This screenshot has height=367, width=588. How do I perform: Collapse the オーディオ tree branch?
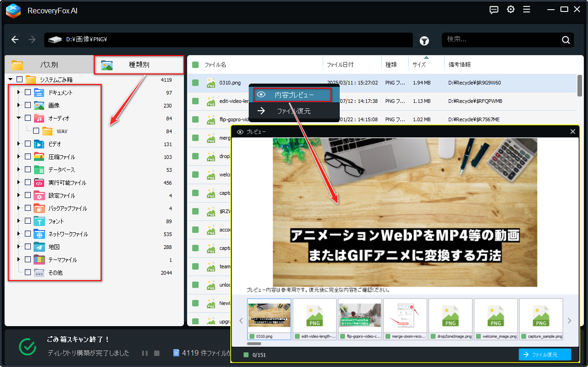click(18, 118)
